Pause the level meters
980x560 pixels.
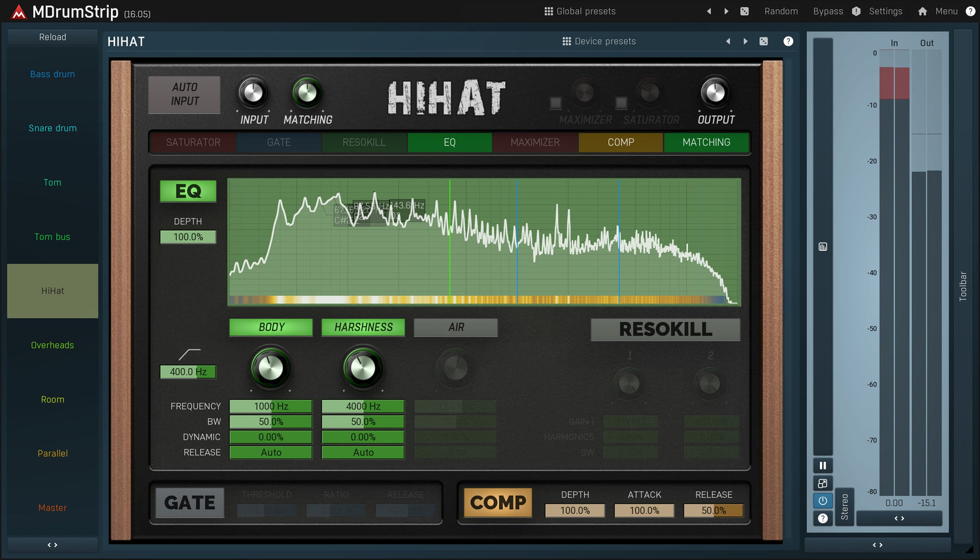coord(823,465)
